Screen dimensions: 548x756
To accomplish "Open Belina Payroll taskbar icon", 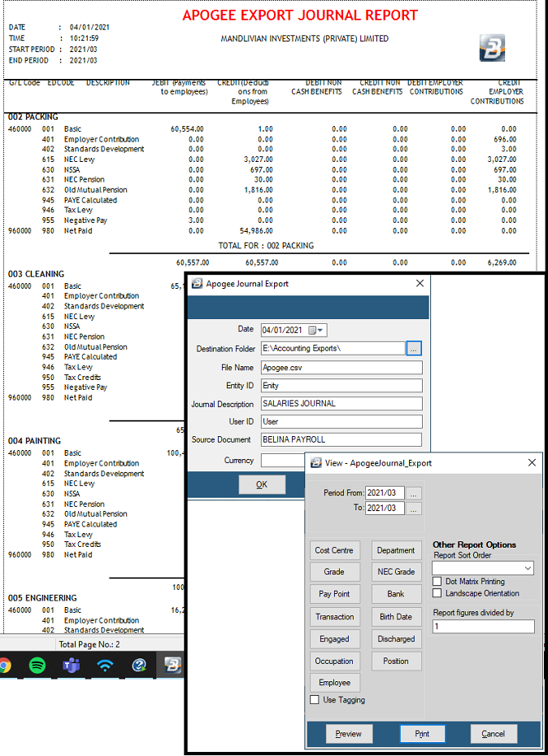I will tap(172, 666).
